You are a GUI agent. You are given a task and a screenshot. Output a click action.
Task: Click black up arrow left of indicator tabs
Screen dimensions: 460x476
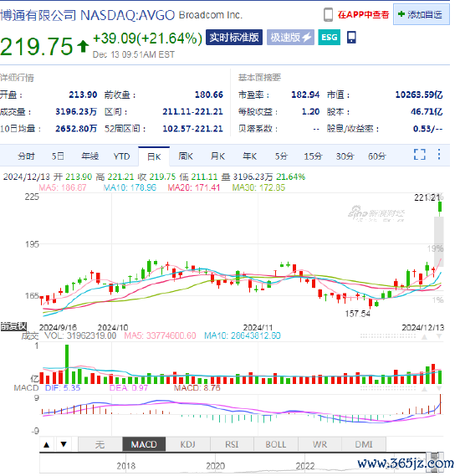point(47,445)
